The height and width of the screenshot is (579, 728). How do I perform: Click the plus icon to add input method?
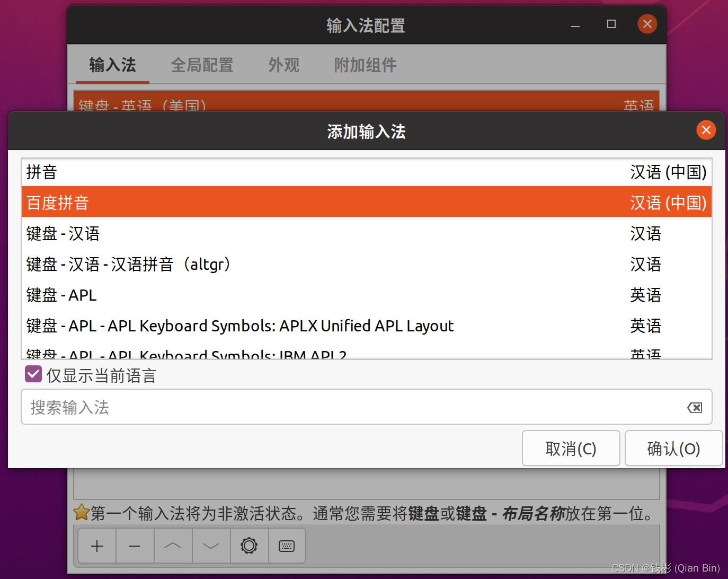tap(97, 546)
